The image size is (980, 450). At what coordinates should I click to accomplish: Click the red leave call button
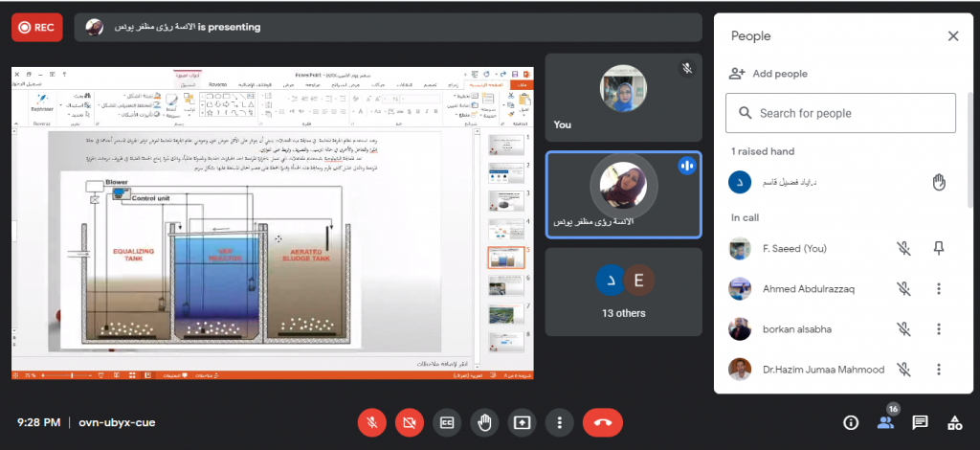(x=603, y=422)
